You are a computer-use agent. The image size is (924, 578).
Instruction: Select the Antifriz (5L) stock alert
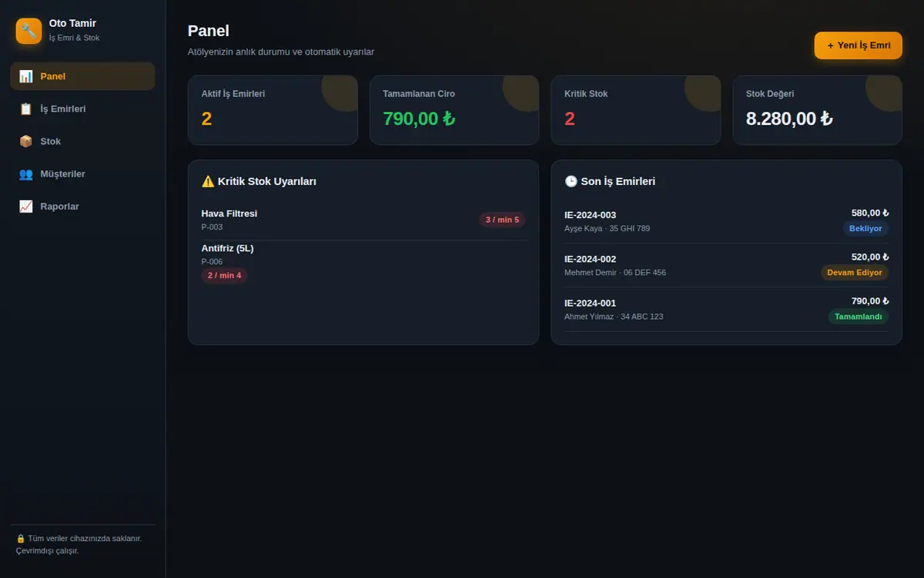coord(363,264)
